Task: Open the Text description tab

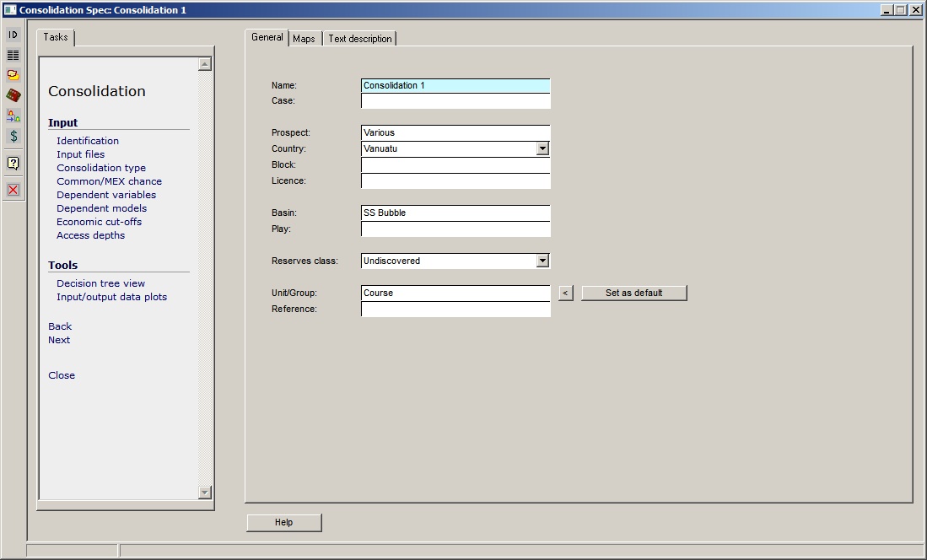Action: [x=360, y=39]
